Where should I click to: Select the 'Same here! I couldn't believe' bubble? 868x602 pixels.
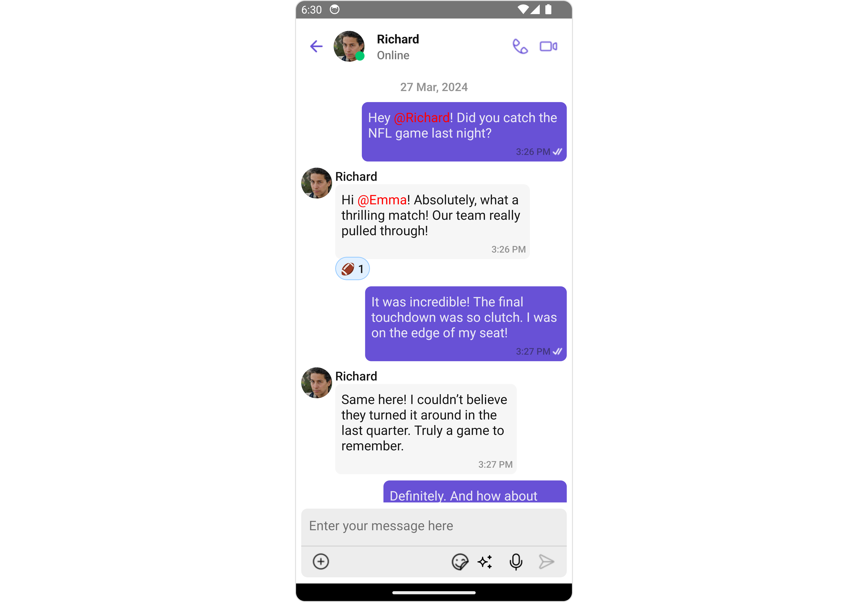point(426,429)
